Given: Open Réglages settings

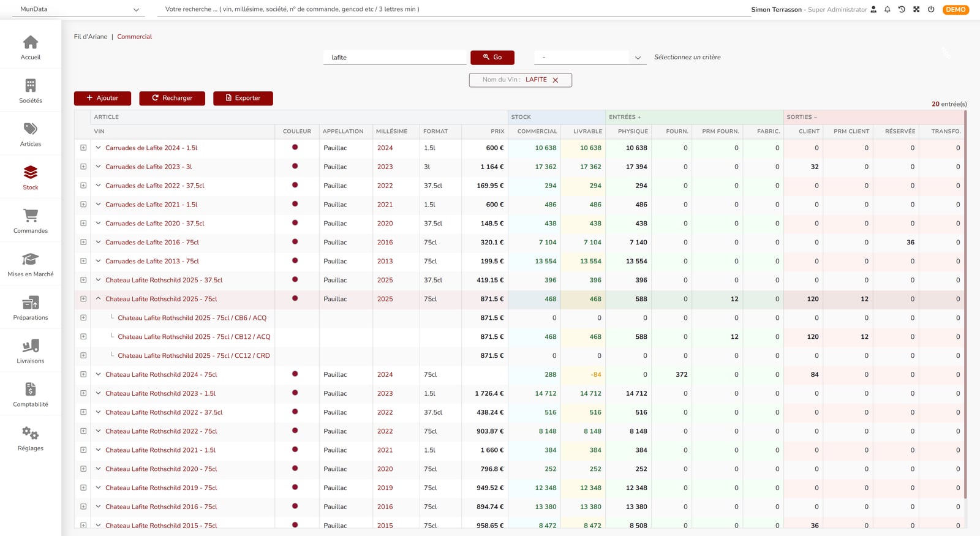Looking at the screenshot, I should [31, 439].
